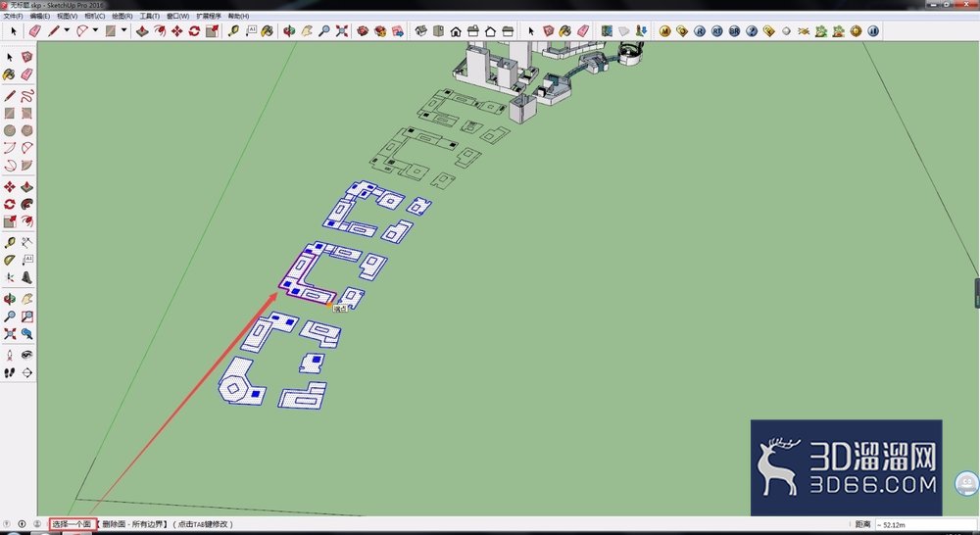Select the Section Plane tool
Image resolution: width=980 pixels, height=535 pixels.
[26, 372]
